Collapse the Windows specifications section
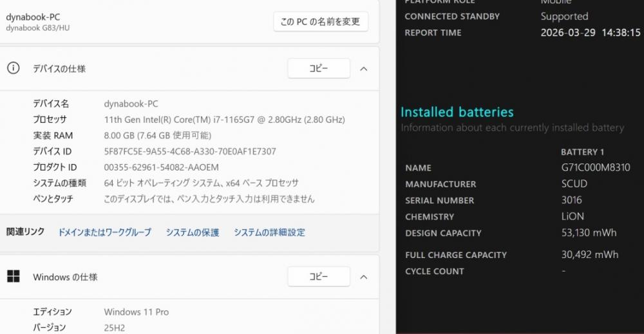 (363, 277)
